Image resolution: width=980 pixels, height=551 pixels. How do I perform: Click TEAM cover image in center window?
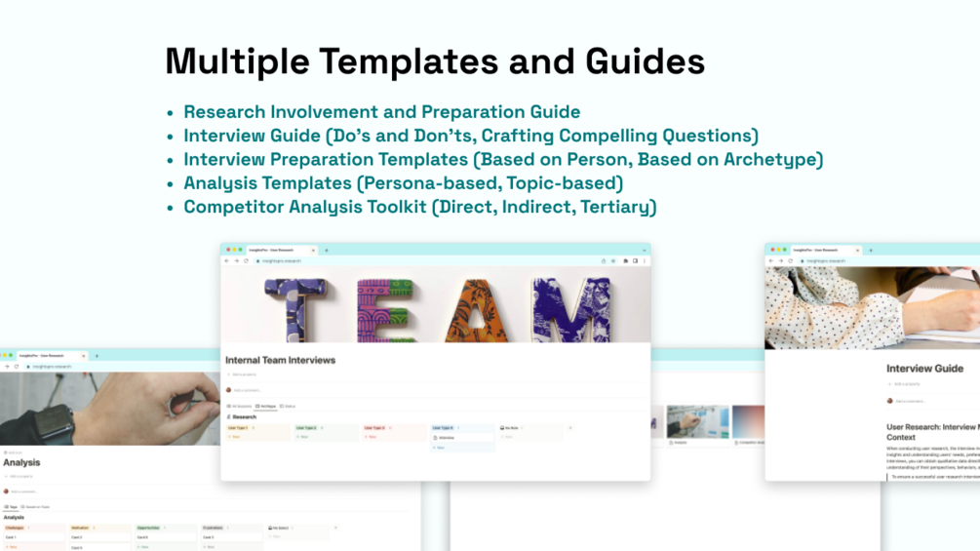click(x=436, y=305)
